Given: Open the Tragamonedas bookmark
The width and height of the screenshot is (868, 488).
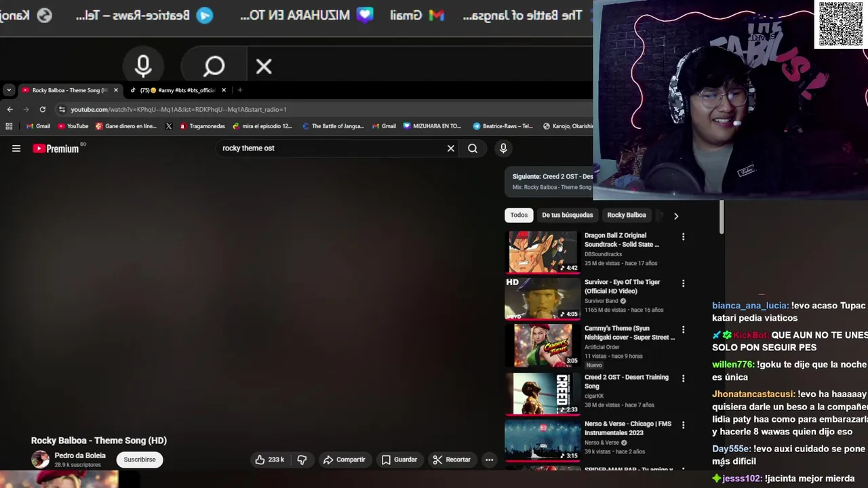Looking at the screenshot, I should pos(202,126).
